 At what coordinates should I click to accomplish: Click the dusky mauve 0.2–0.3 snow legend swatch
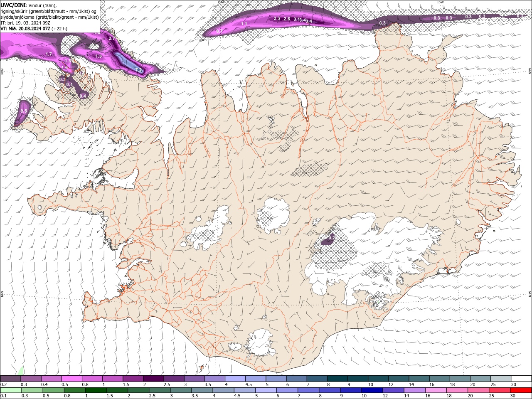click(11, 379)
